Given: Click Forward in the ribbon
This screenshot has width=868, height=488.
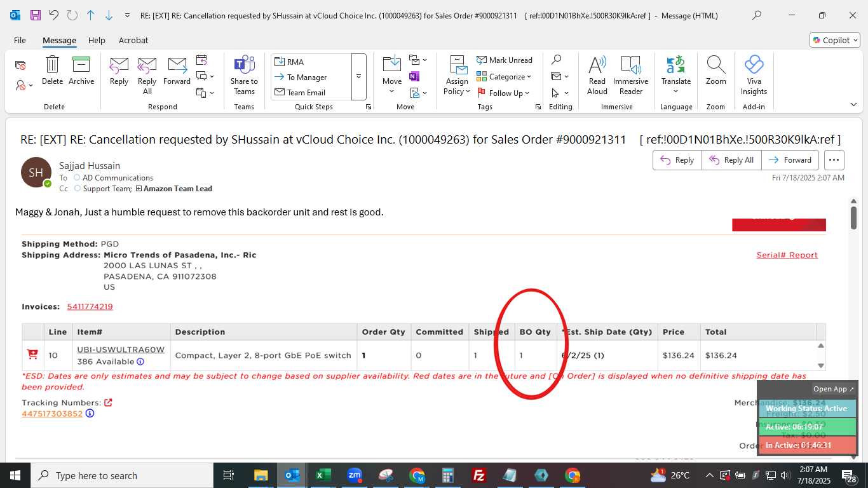Looking at the screenshot, I should point(177,70).
